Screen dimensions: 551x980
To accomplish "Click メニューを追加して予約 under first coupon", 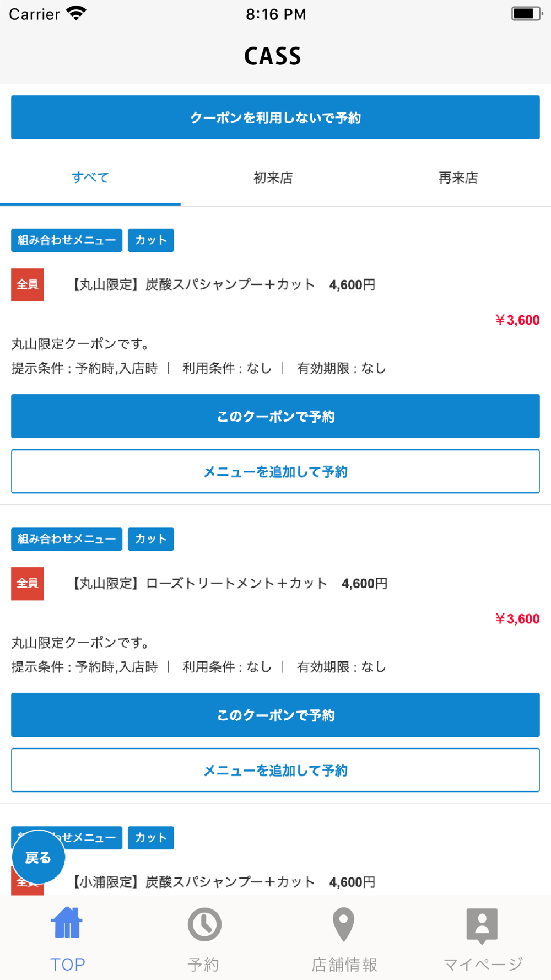I will [275, 471].
